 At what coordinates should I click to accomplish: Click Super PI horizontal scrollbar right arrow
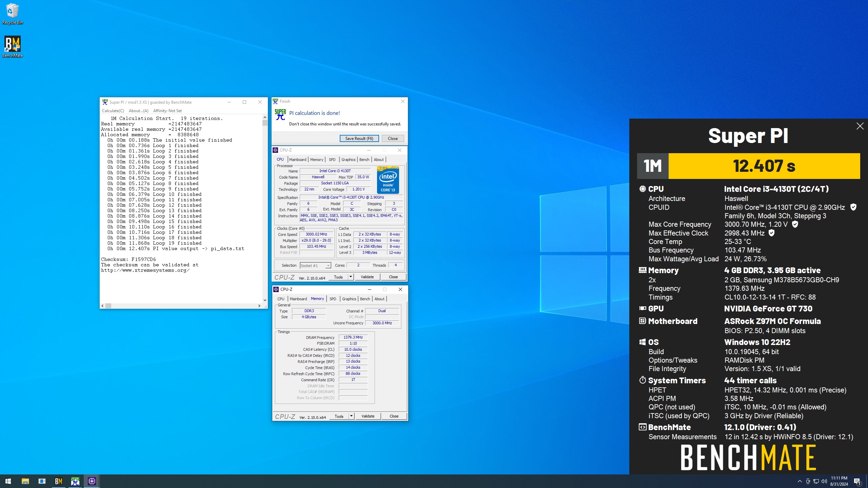click(259, 306)
